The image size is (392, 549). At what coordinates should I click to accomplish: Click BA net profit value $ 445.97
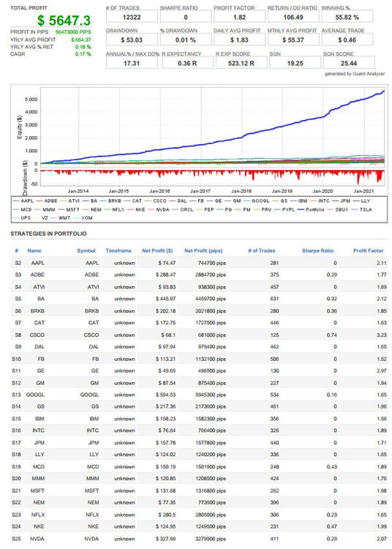(166, 299)
